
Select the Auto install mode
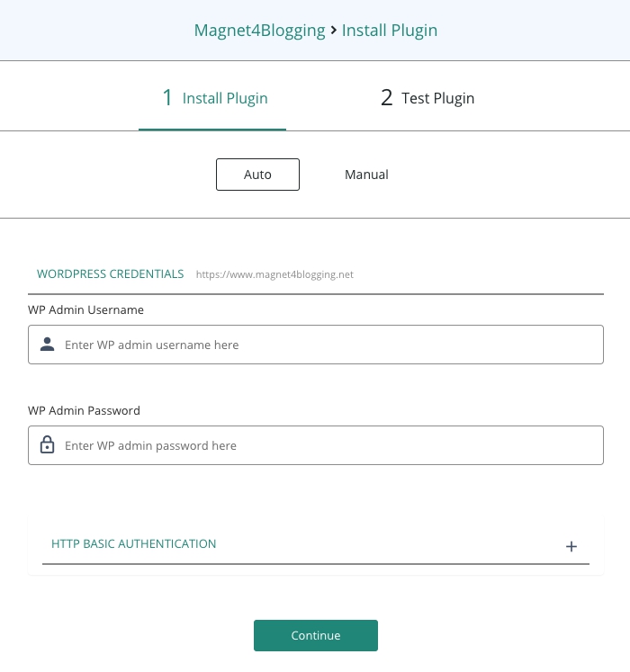pos(257,175)
